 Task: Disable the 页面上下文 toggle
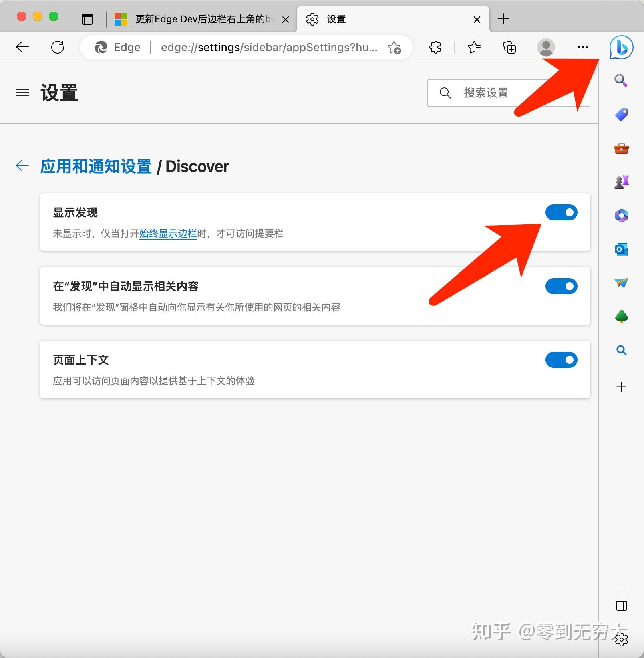click(561, 360)
